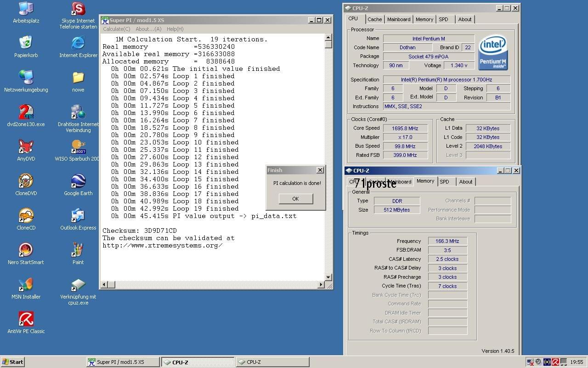
Task: Select the CPU tab in upper CPU-Z
Action: tap(353, 18)
